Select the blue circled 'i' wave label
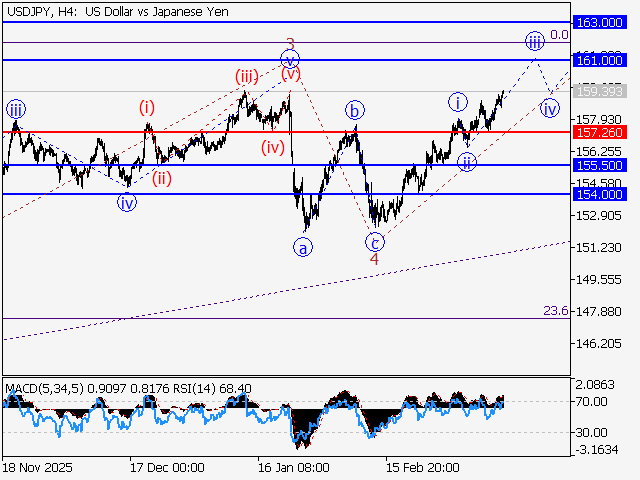Viewport: 640px width, 480px height. pyautogui.click(x=458, y=101)
